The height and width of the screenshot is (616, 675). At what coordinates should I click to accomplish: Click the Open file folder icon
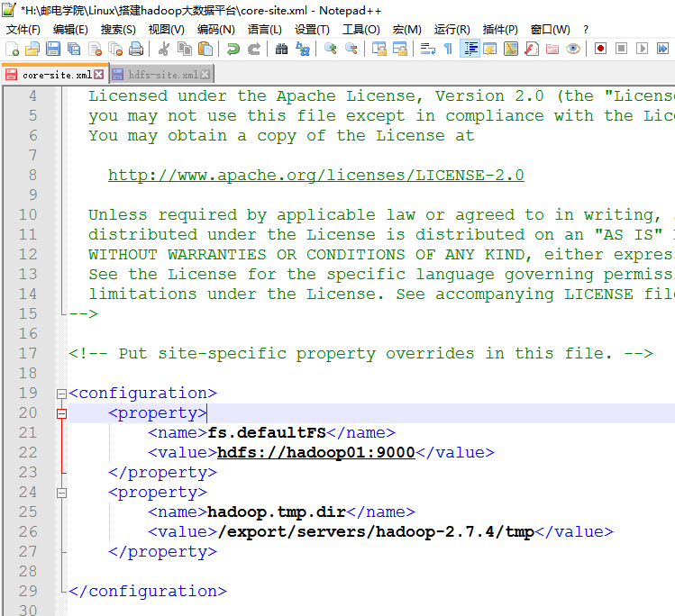coord(32,49)
